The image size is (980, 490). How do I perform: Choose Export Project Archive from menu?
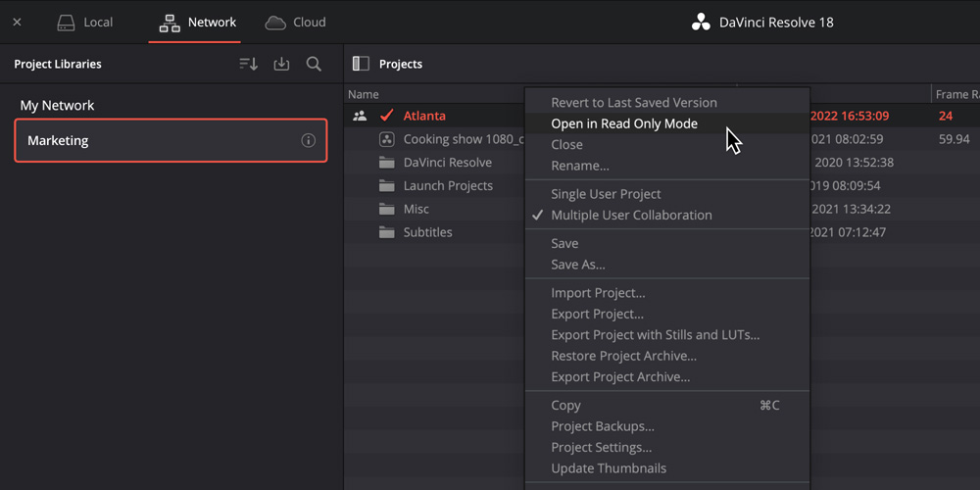[x=620, y=376]
